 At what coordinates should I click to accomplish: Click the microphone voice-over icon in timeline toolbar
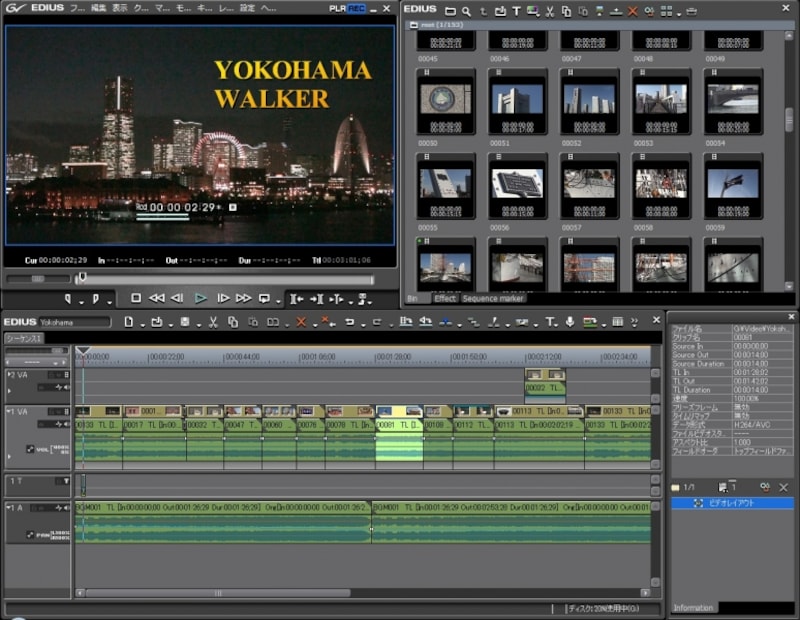coord(569,322)
